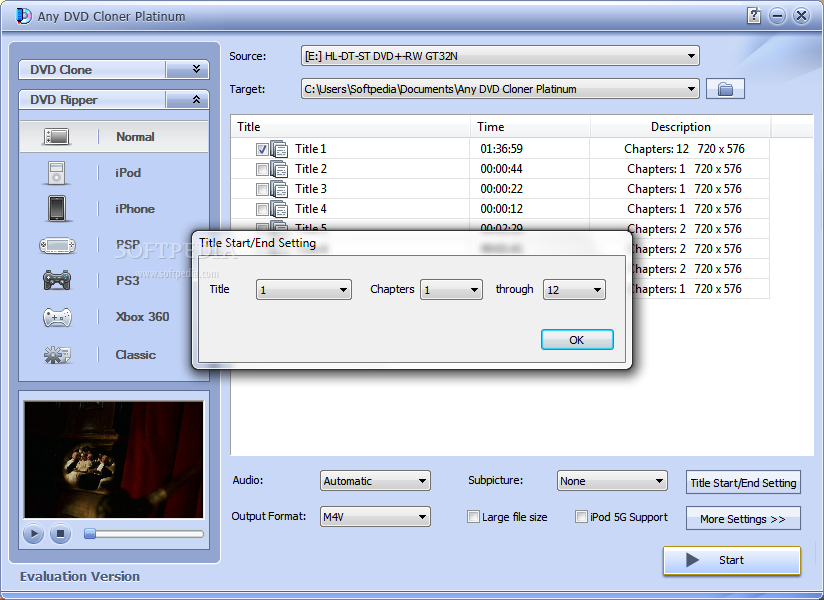
Task: Select the iPhone profile label
Action: point(135,209)
